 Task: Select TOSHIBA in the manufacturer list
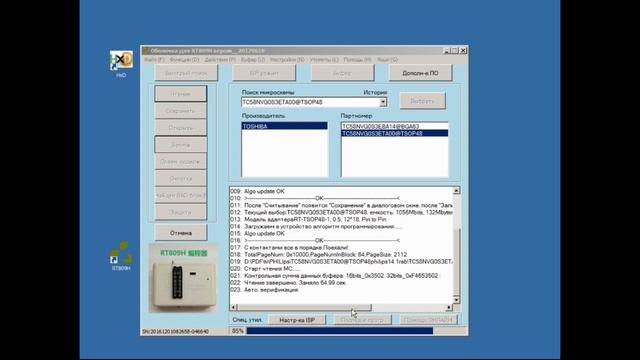(x=284, y=126)
